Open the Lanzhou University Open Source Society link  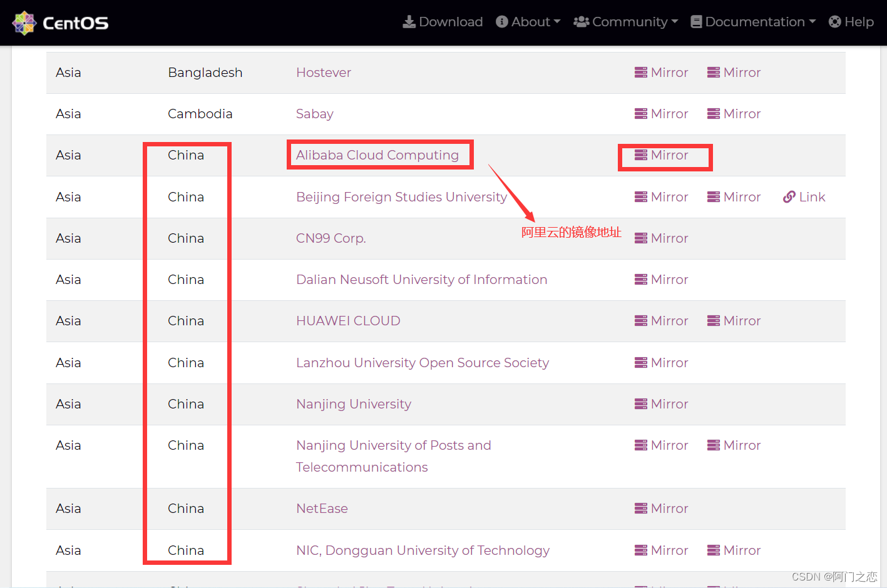point(423,363)
